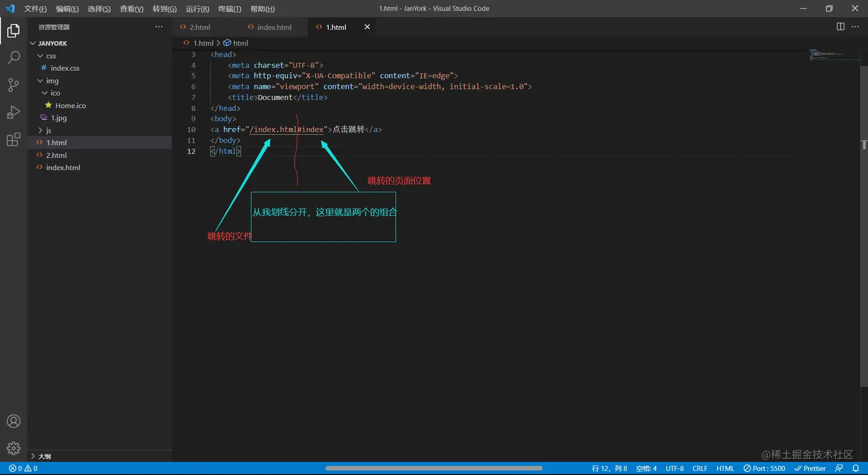Open the 选择(S) menu
868x475 pixels.
pyautogui.click(x=99, y=9)
